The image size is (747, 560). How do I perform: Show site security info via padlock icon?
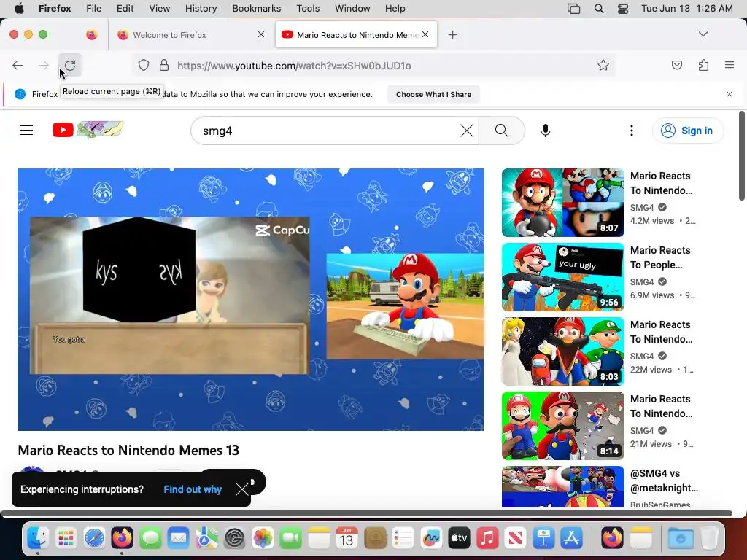(x=164, y=65)
